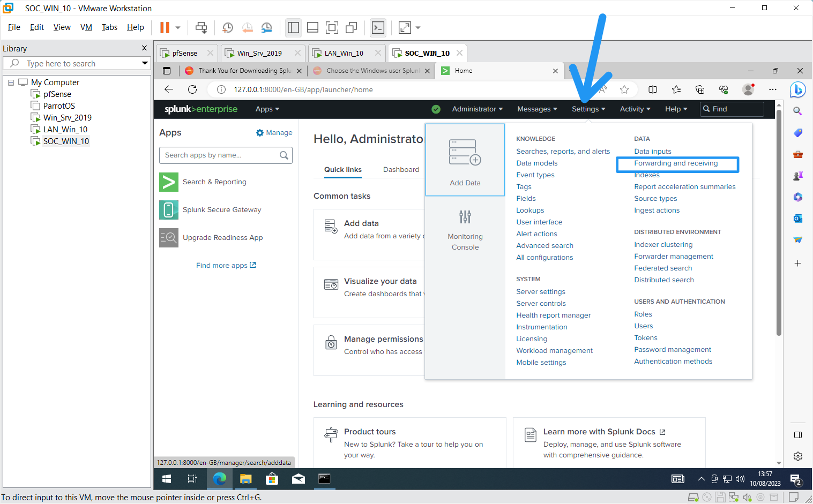Select ParrotOS in the library tree
The width and height of the screenshot is (813, 504).
pos(59,106)
